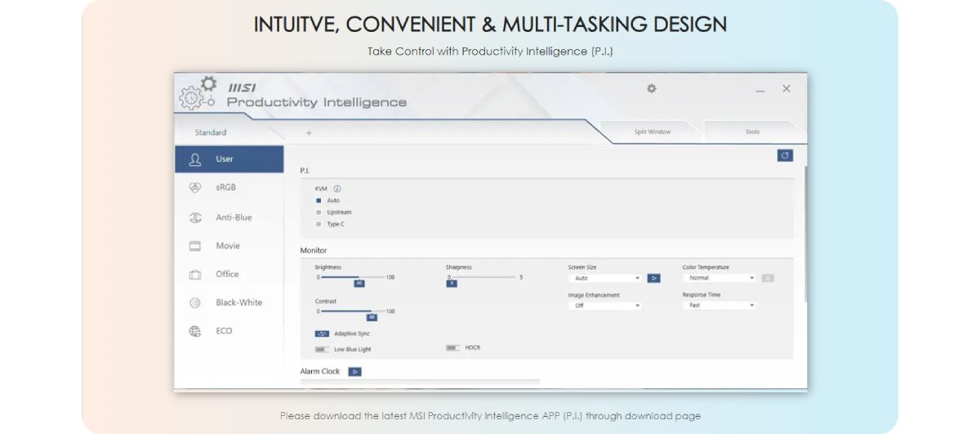Click the KVM info icon

pos(337,189)
